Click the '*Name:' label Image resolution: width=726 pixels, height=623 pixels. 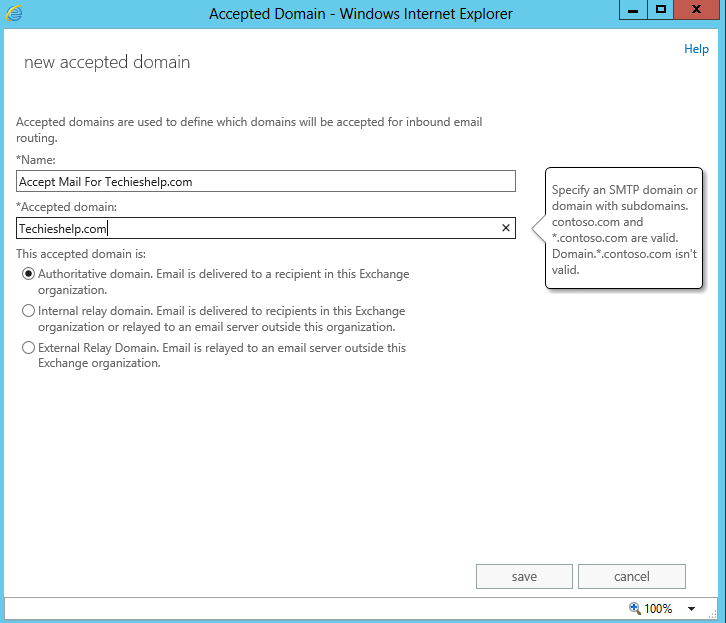click(36, 160)
